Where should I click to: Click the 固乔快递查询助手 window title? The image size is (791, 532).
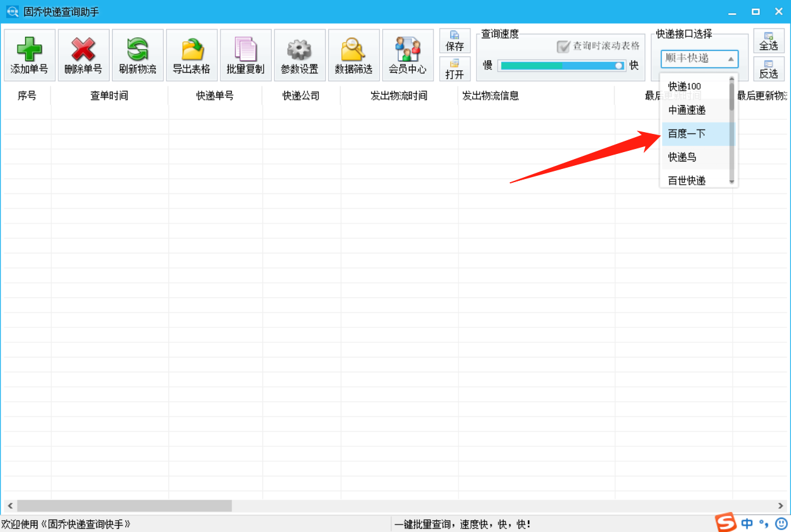pos(61,12)
